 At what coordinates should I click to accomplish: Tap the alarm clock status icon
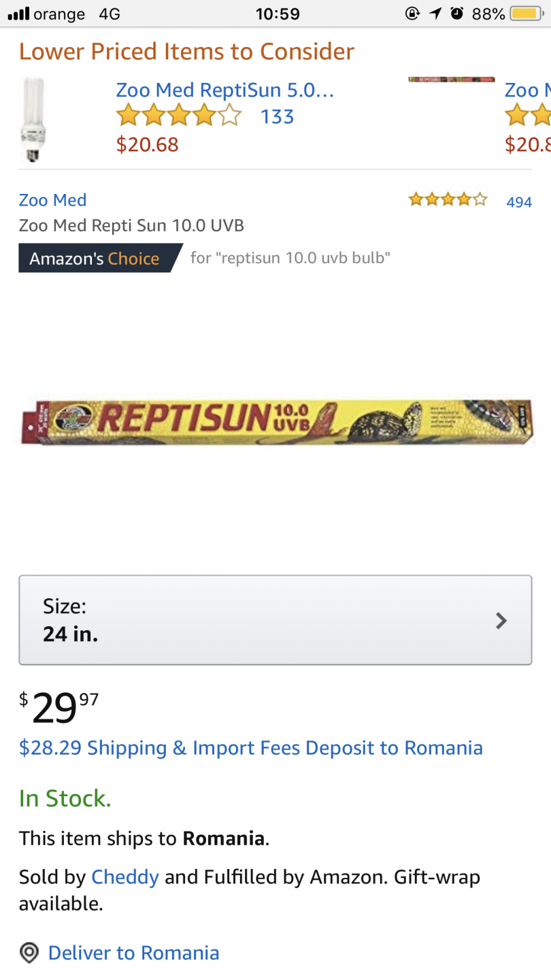pyautogui.click(x=457, y=14)
